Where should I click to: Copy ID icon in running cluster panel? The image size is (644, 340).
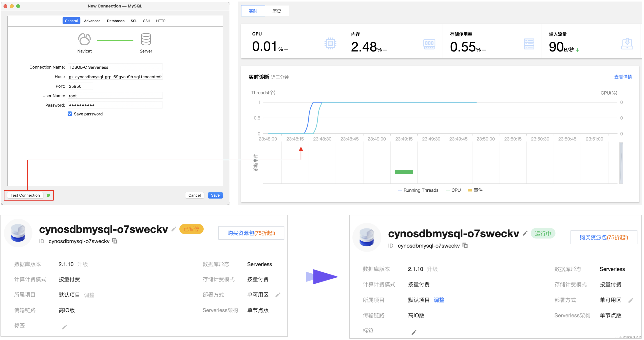click(x=465, y=245)
